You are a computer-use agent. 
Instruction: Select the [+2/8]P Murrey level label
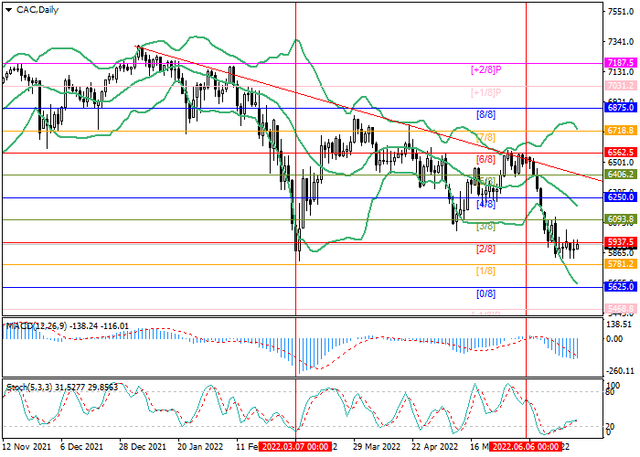(485, 71)
